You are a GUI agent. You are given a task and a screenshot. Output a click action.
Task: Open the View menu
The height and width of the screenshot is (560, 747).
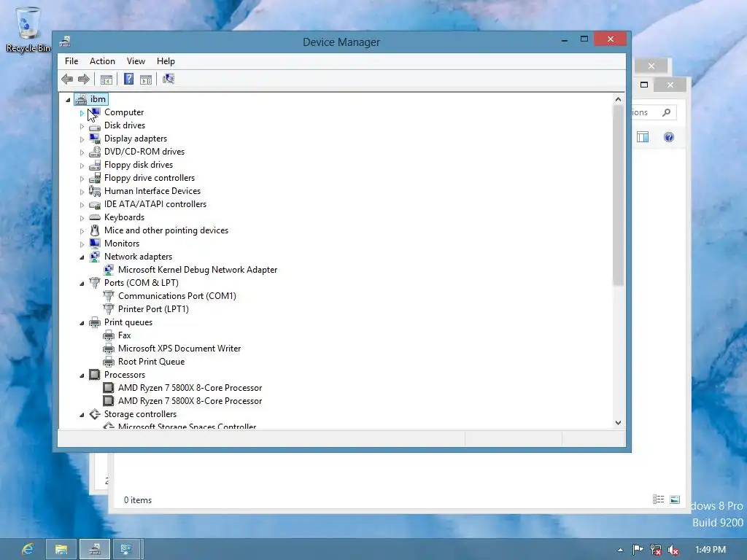[x=136, y=61]
